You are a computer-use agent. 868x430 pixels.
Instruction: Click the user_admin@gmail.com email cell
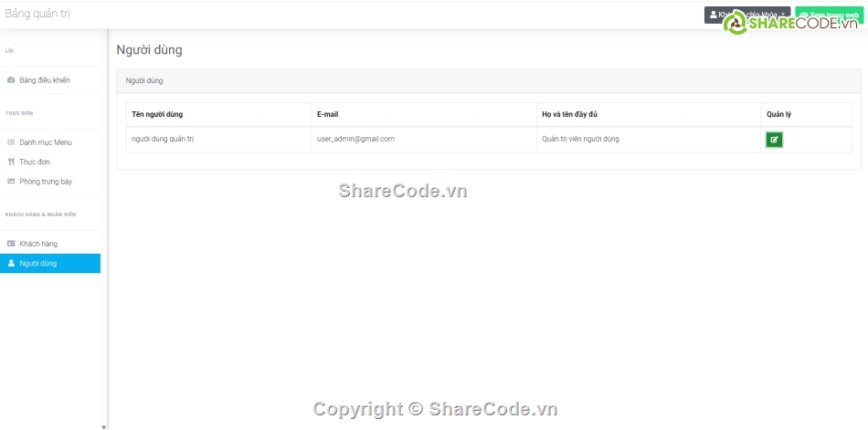point(355,139)
